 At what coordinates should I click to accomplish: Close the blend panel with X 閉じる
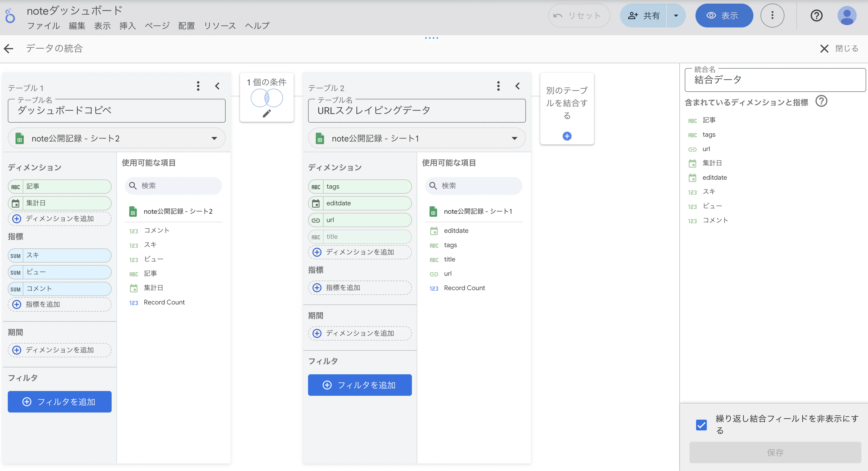click(x=839, y=49)
